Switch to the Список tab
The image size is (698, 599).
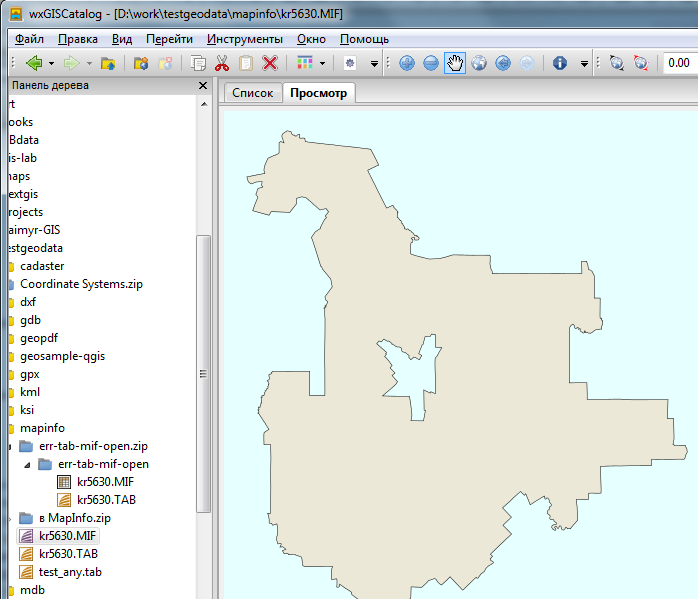[252, 93]
